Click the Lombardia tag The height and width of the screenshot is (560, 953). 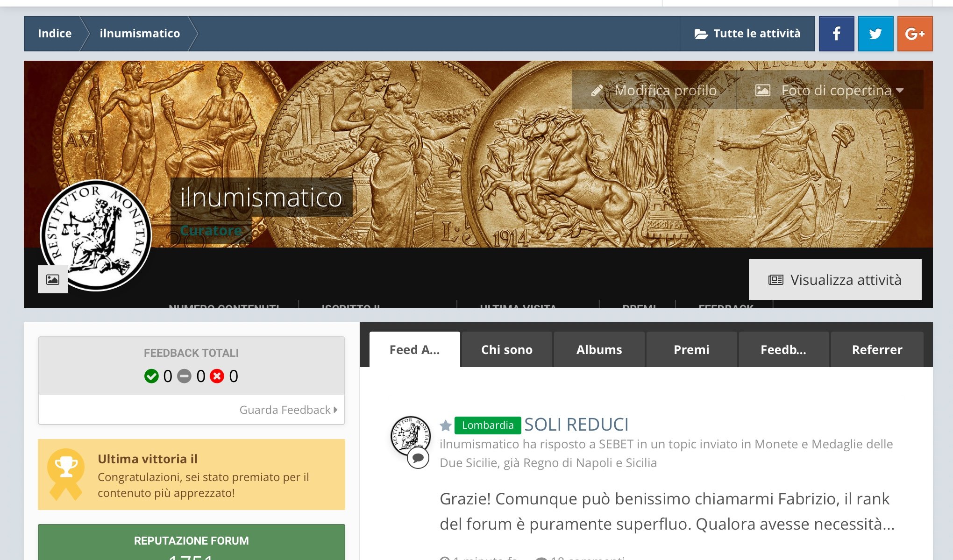click(x=488, y=425)
